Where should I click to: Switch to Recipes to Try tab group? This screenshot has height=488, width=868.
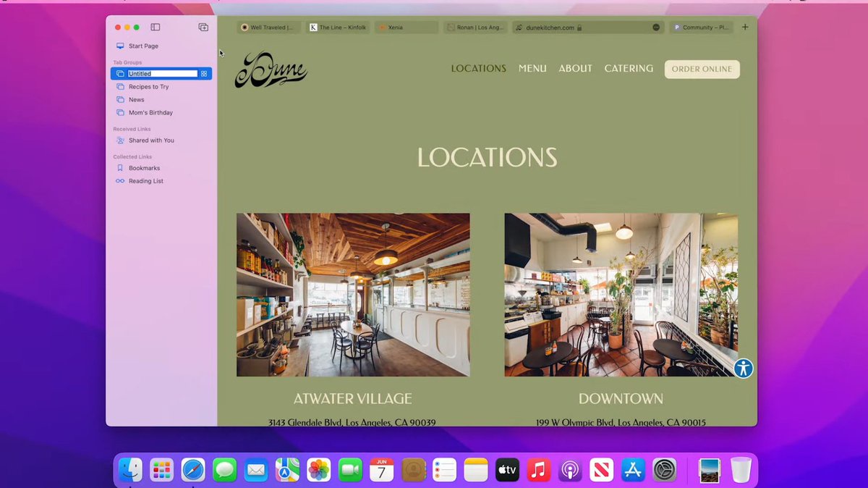[x=148, y=87]
